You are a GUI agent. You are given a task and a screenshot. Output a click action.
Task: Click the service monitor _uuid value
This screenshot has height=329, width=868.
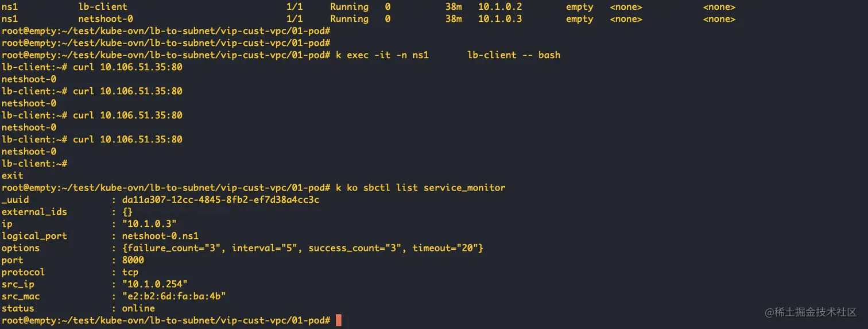(x=220, y=200)
